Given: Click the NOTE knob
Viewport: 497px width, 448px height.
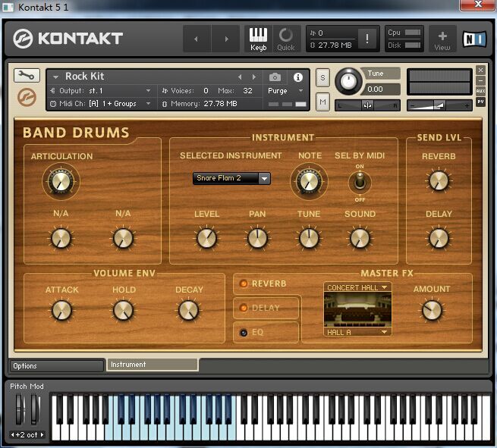Looking at the screenshot, I should [x=309, y=181].
